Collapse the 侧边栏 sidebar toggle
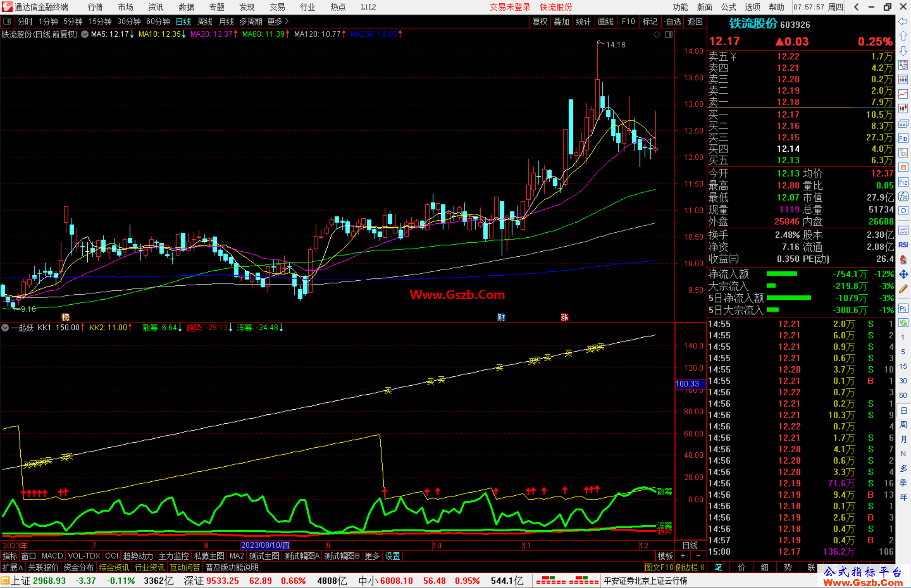Viewport: 911px width, 588px height. pyautogui.click(x=690, y=567)
